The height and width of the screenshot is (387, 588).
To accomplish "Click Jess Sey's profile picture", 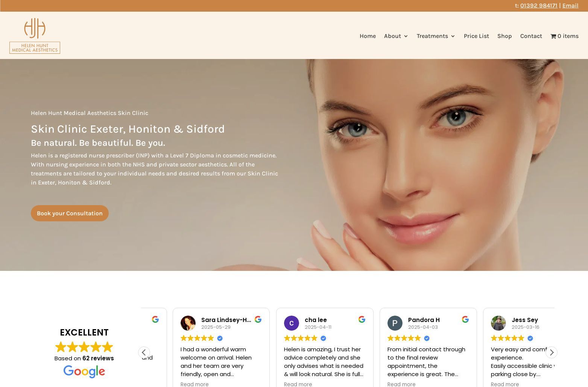I will (498, 323).
